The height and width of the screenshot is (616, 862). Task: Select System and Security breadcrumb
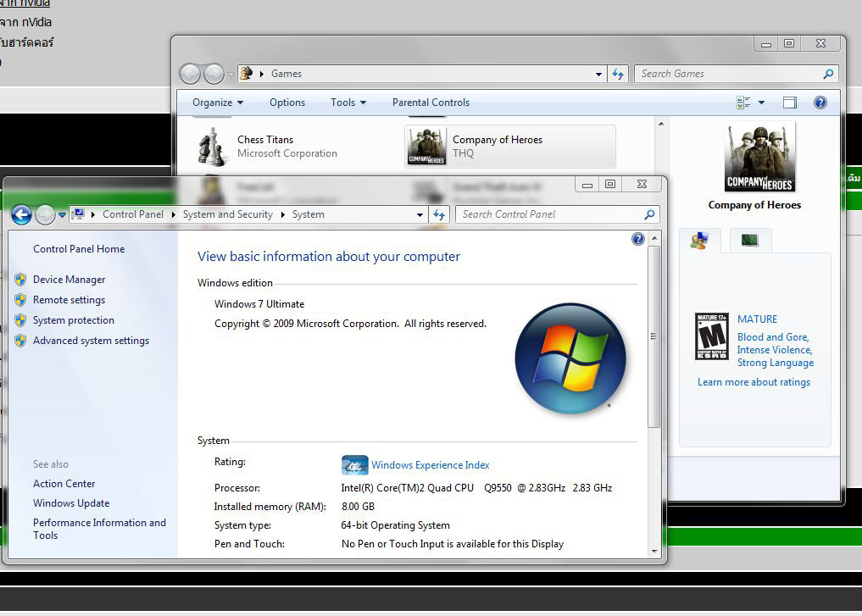pos(228,214)
